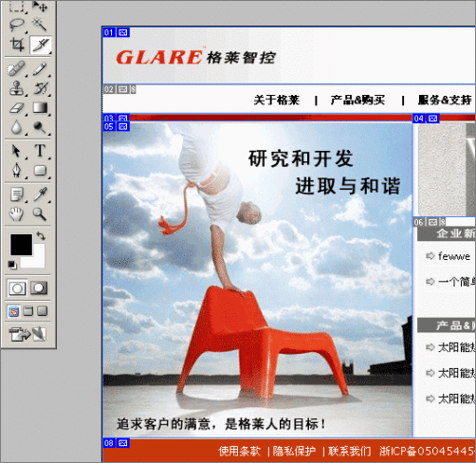Image resolution: width=476 pixels, height=463 pixels.
Task: Click the 使用条款 footer link
Action: (240, 451)
